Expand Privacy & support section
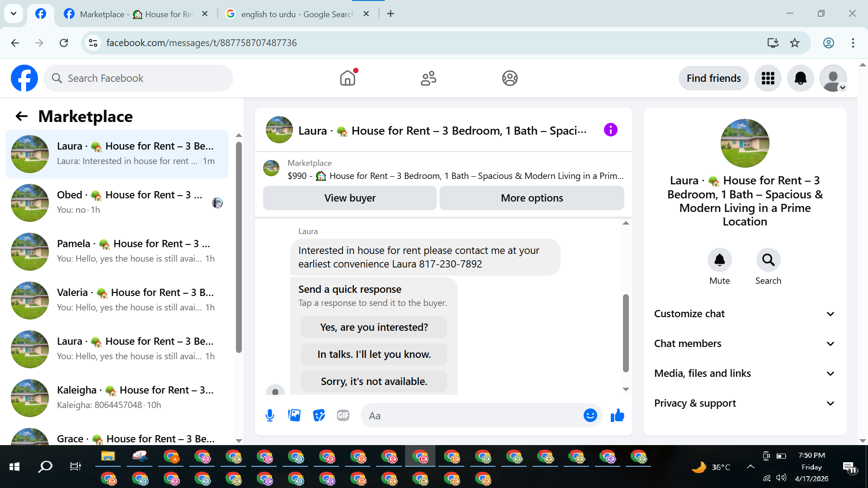 tap(744, 403)
